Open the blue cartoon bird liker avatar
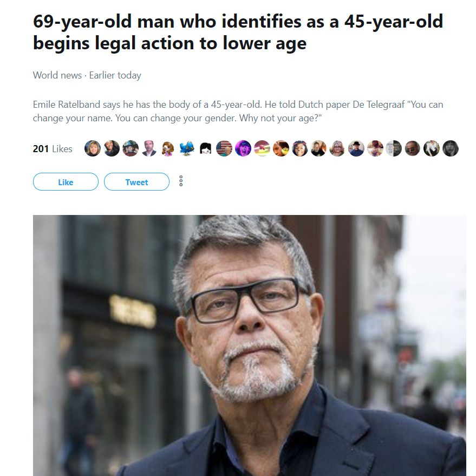Screen dimensions: 476x476 coord(187,148)
